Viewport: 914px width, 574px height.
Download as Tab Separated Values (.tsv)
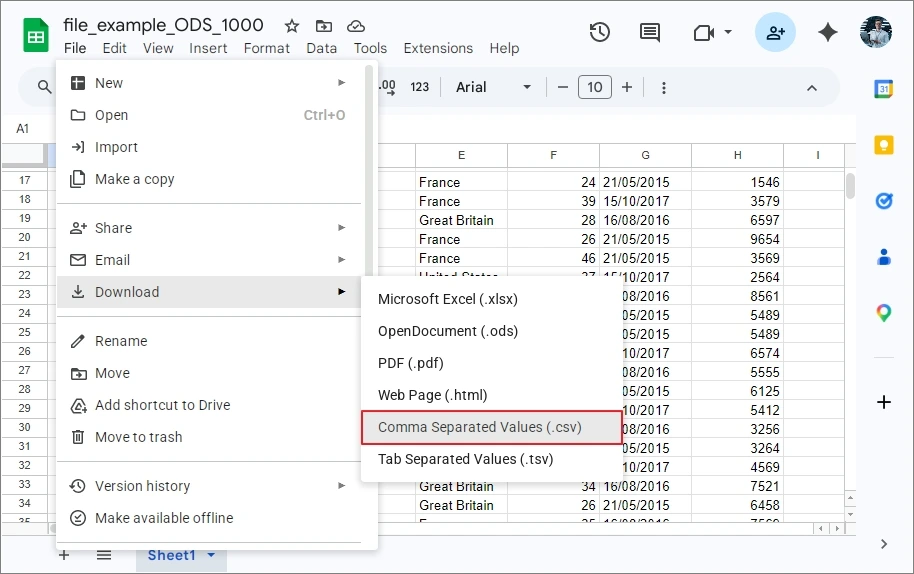(x=491, y=460)
